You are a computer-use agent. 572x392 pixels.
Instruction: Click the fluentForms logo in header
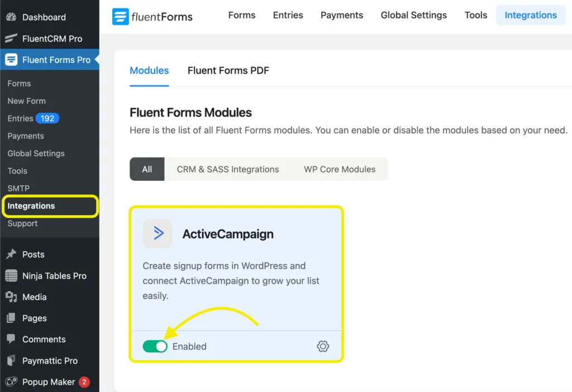pos(152,16)
